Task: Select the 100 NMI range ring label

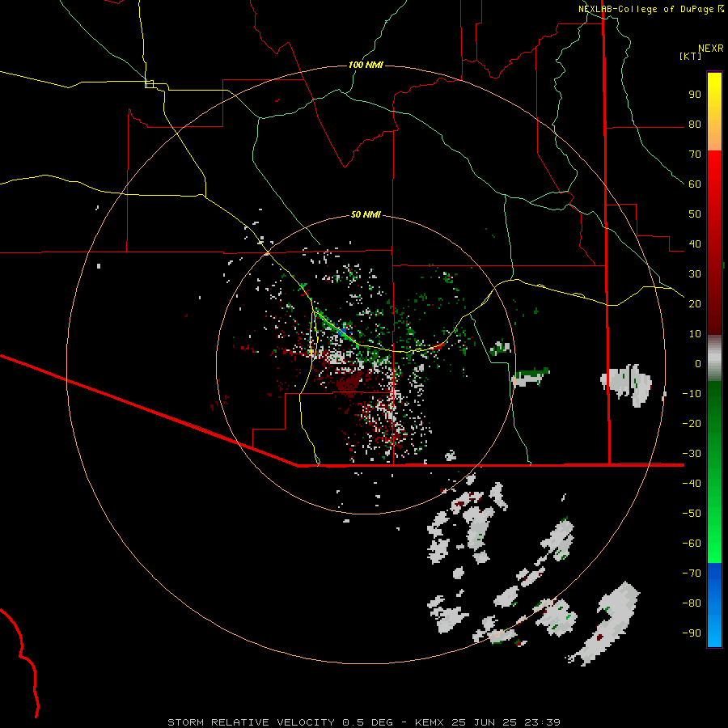Action: click(x=366, y=65)
